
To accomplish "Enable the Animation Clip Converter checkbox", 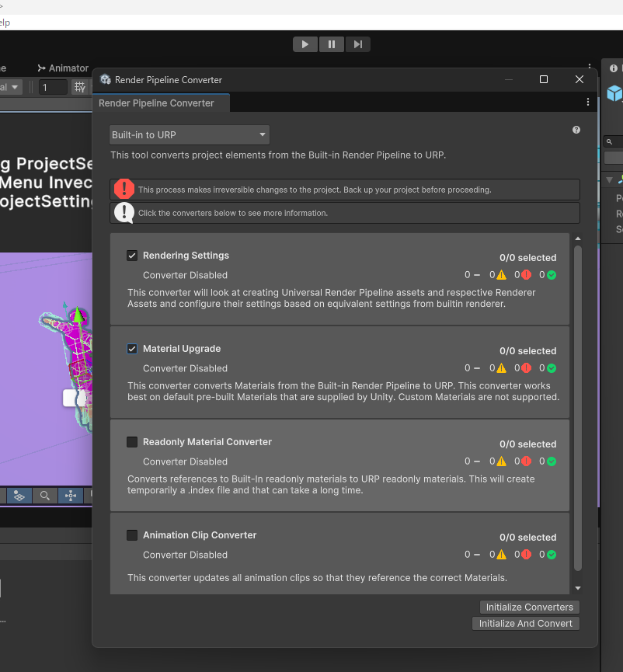I will pos(132,535).
